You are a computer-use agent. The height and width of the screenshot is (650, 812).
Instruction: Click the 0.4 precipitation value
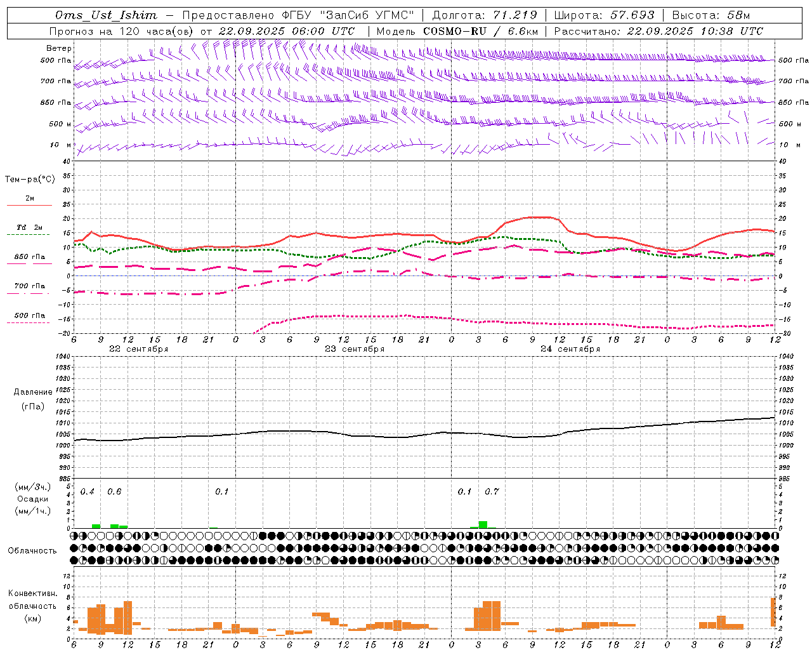click(x=88, y=492)
